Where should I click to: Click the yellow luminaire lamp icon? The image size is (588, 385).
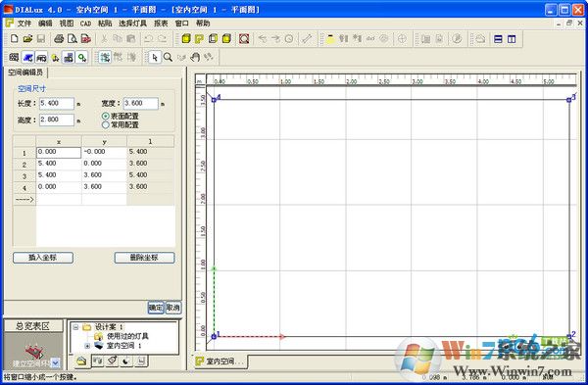[x=330, y=38]
